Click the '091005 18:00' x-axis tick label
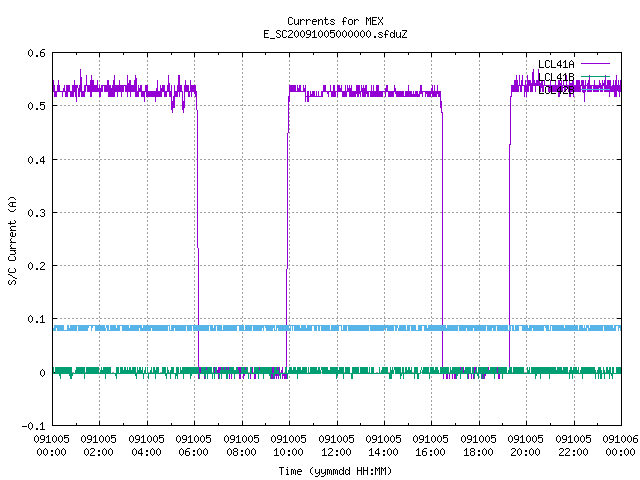 point(478,445)
